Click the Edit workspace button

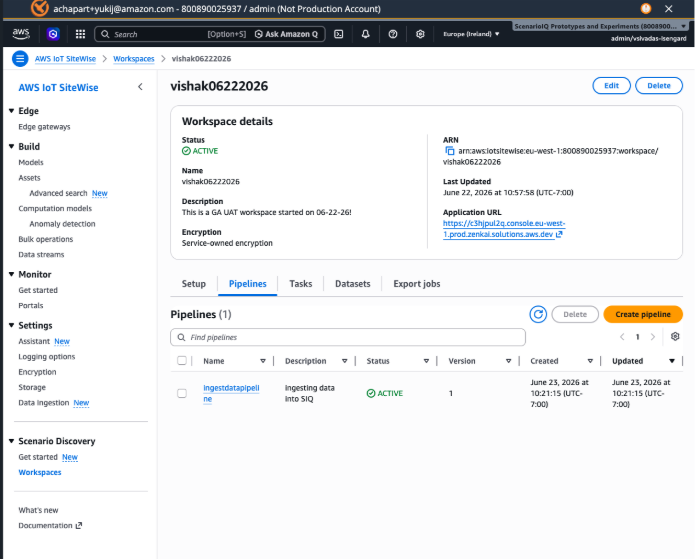(611, 86)
